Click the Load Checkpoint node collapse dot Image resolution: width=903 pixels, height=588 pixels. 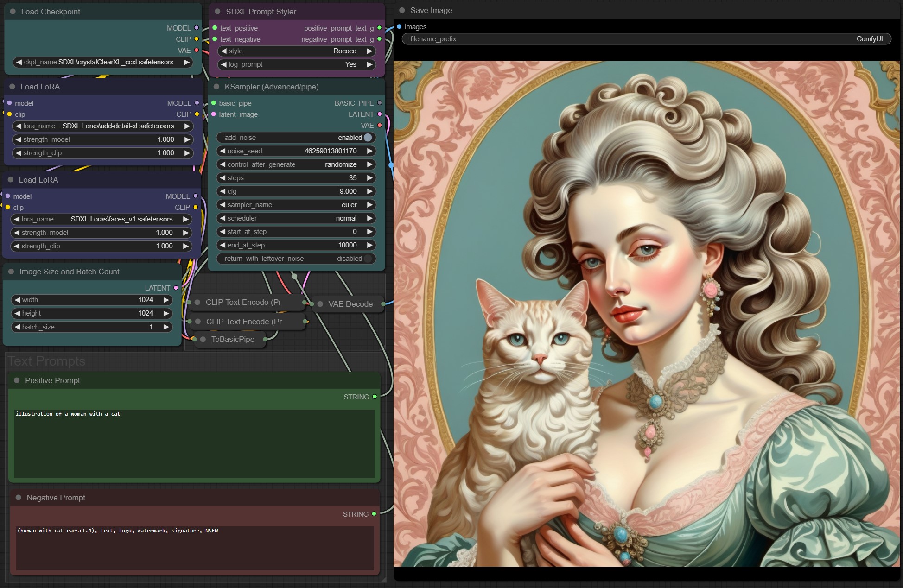click(x=13, y=12)
